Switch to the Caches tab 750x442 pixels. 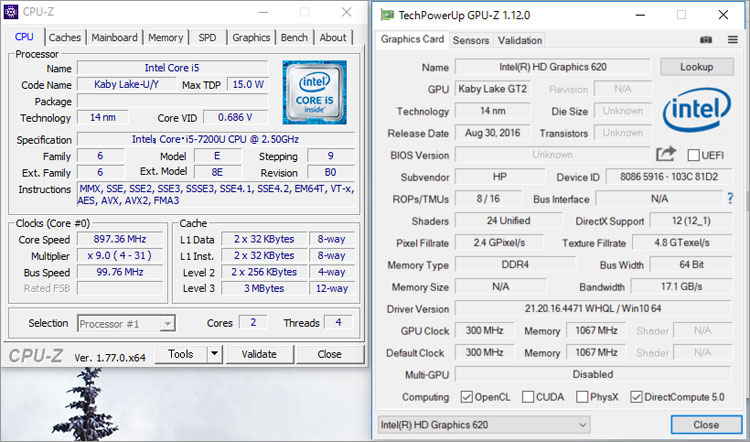[x=65, y=37]
